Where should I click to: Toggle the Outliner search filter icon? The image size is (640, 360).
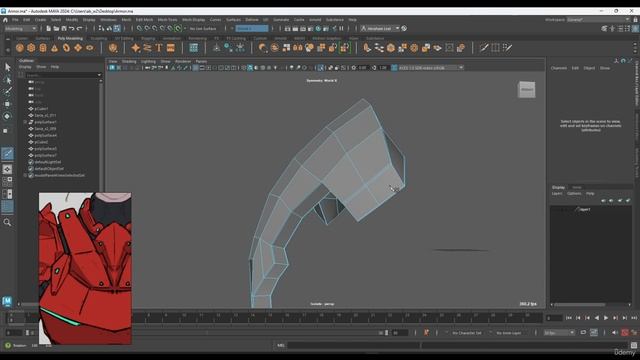[x=21, y=75]
